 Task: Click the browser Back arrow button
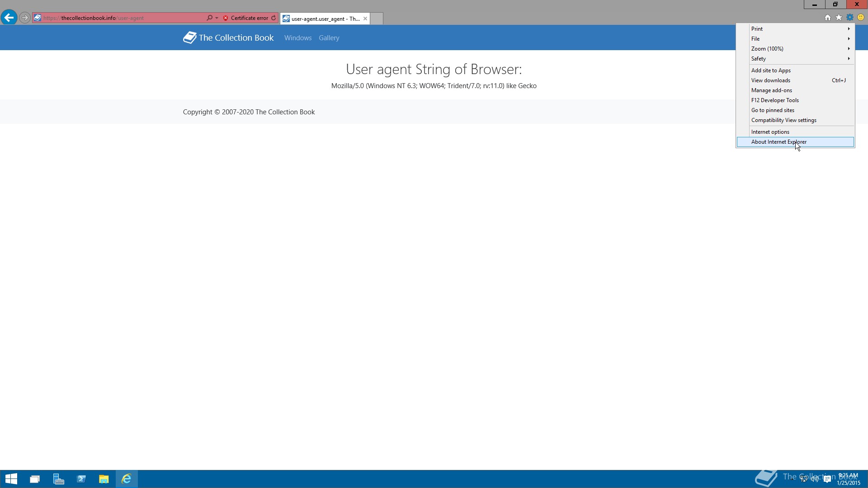[x=9, y=18]
